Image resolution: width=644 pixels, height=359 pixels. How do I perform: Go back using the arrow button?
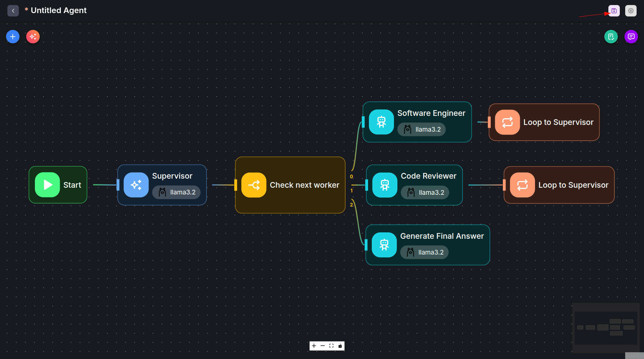point(13,11)
